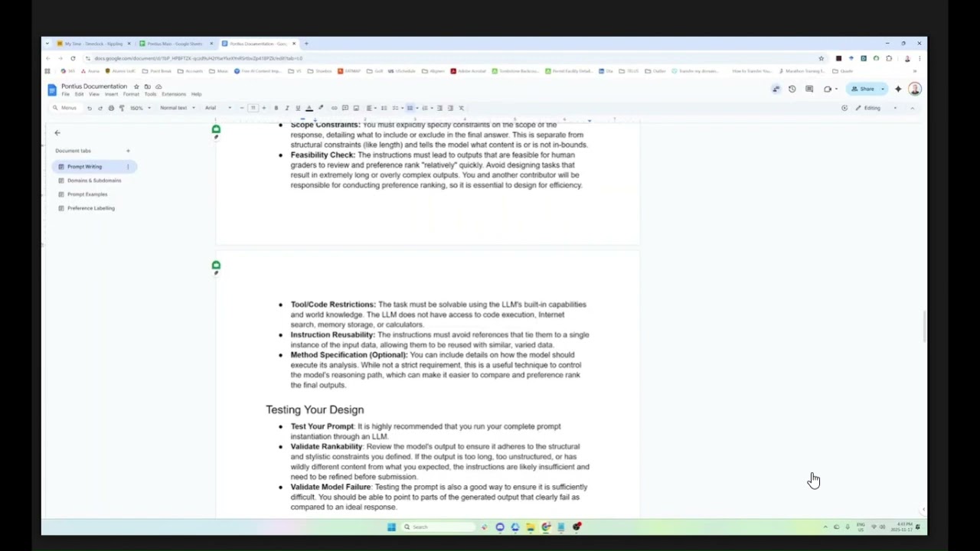The width and height of the screenshot is (980, 551).
Task: Click the move-to-folder icon by the title
Action: click(147, 86)
